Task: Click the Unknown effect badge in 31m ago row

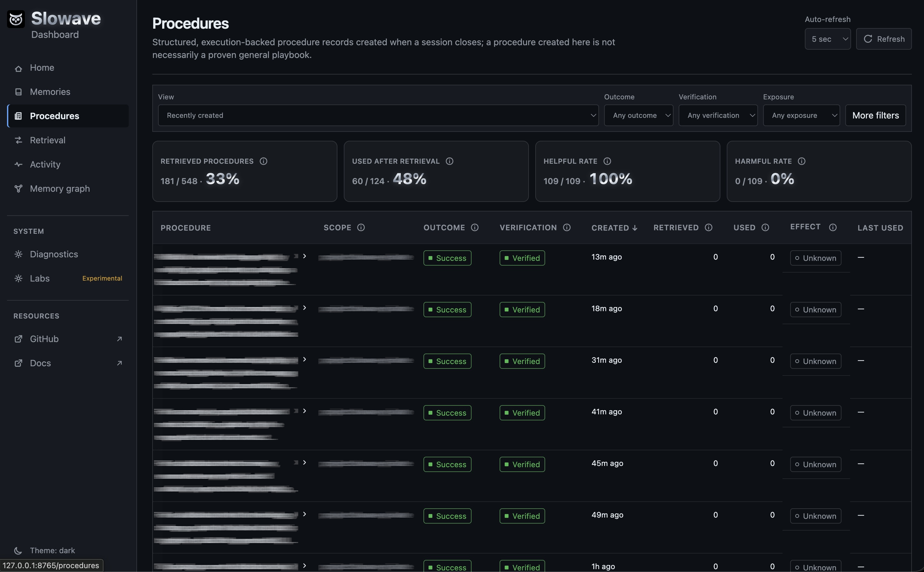Action: tap(815, 361)
